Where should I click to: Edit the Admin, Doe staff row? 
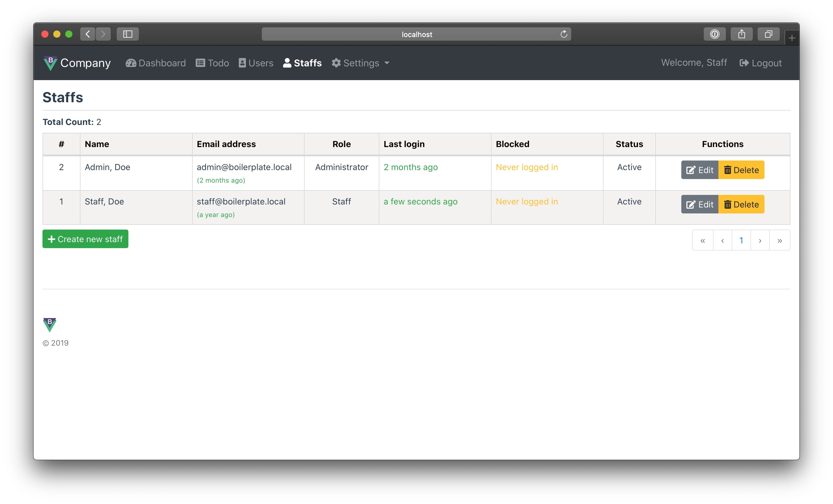pos(699,170)
